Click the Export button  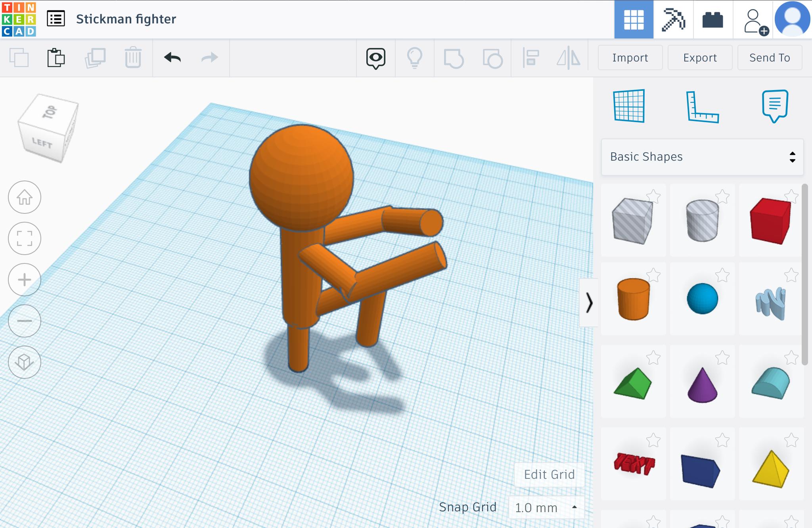coord(700,58)
